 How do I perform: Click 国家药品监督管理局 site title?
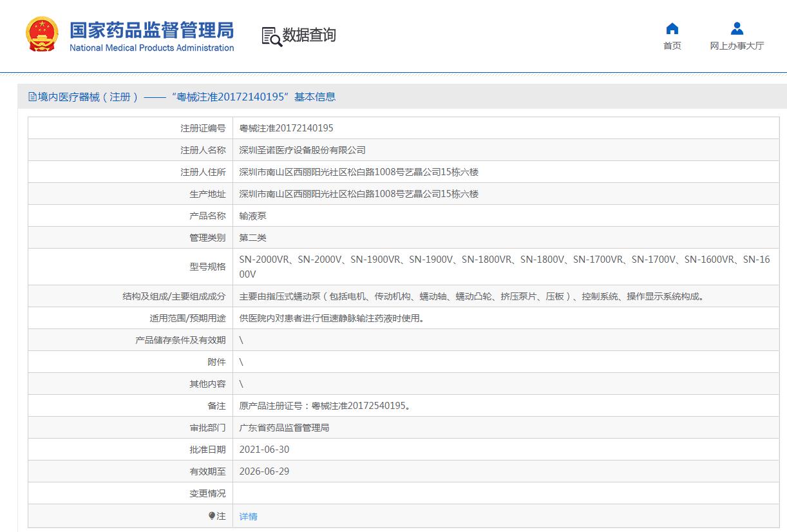(x=152, y=30)
